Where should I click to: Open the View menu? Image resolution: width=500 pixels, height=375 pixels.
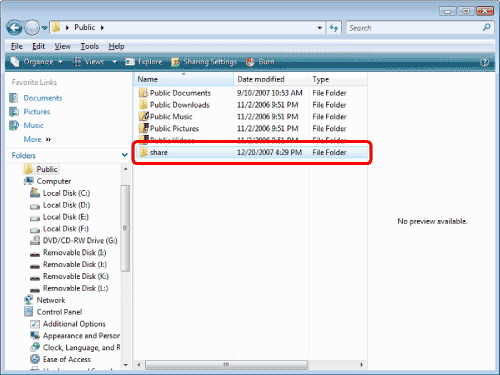pos(63,46)
